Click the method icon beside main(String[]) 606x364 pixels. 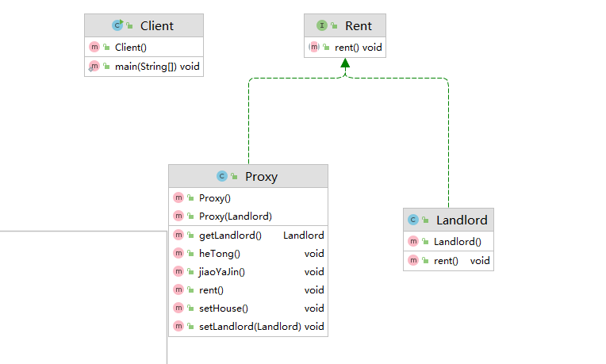click(x=94, y=67)
